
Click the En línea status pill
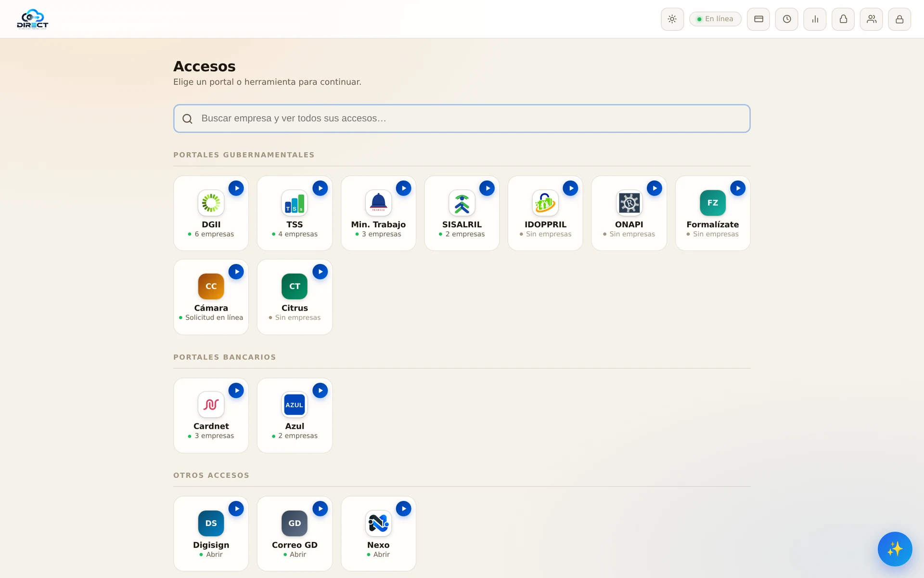point(715,19)
